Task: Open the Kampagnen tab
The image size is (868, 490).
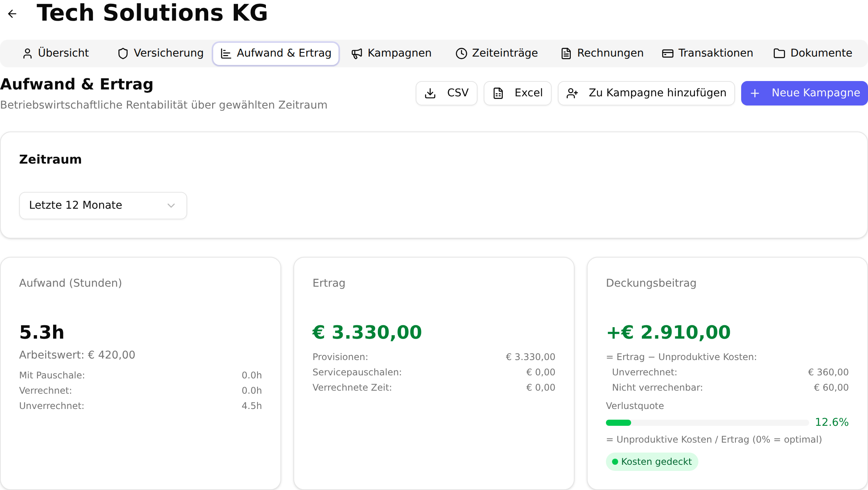Action: tap(391, 53)
